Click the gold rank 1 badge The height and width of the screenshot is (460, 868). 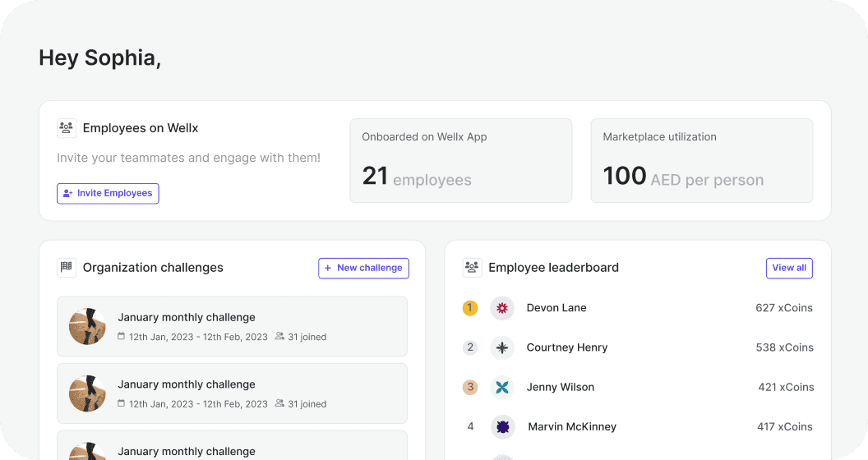point(470,307)
